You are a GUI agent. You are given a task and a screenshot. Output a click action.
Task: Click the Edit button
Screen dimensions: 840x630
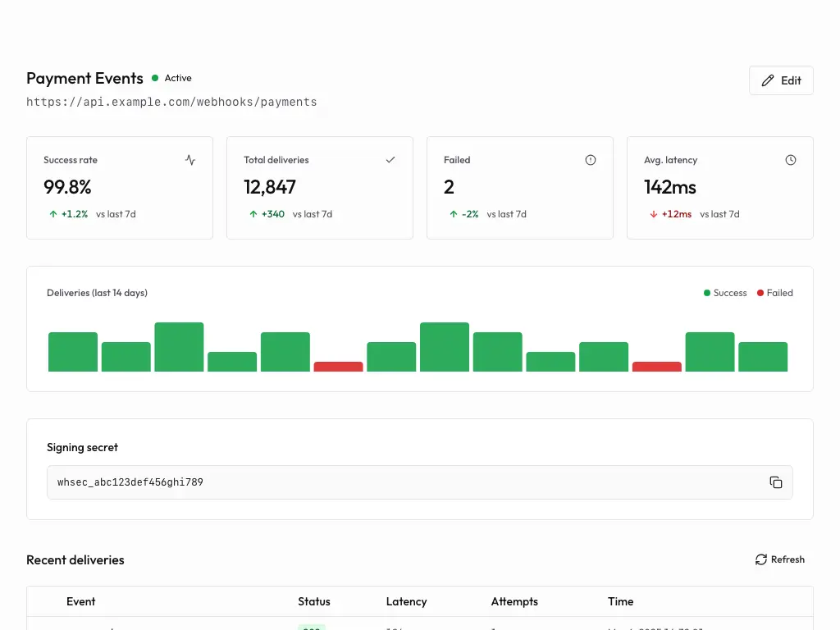click(781, 80)
